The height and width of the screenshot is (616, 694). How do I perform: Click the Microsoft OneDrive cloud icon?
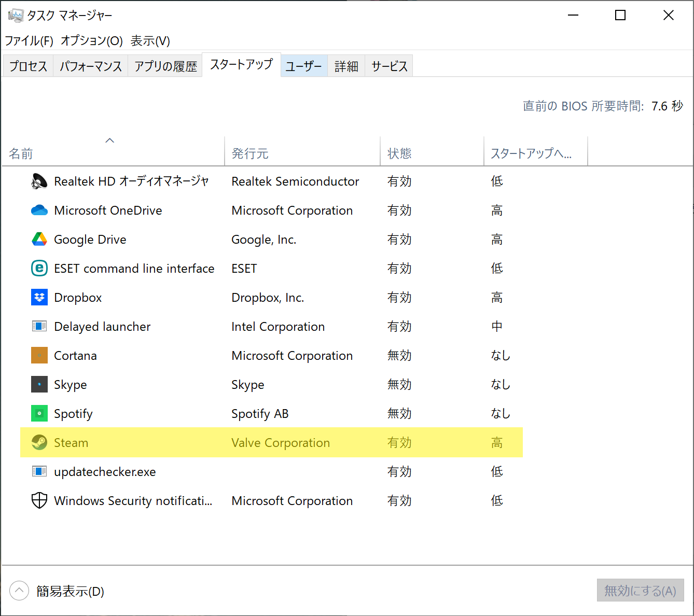39,211
